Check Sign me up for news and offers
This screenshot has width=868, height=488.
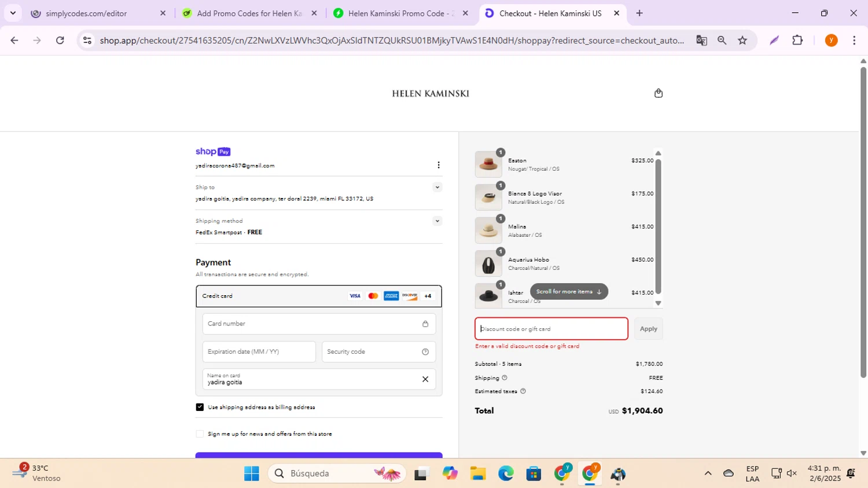coord(200,434)
